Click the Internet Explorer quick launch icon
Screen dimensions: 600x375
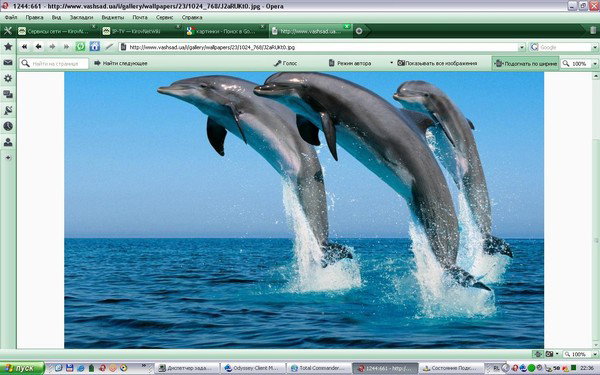[81, 368]
